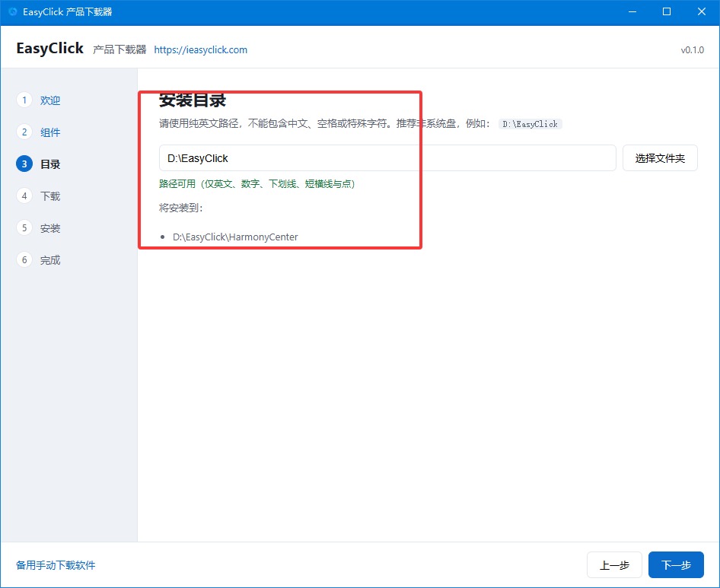Open the https://ieasyclick.com link
Image resolution: width=720 pixels, height=588 pixels.
point(201,49)
